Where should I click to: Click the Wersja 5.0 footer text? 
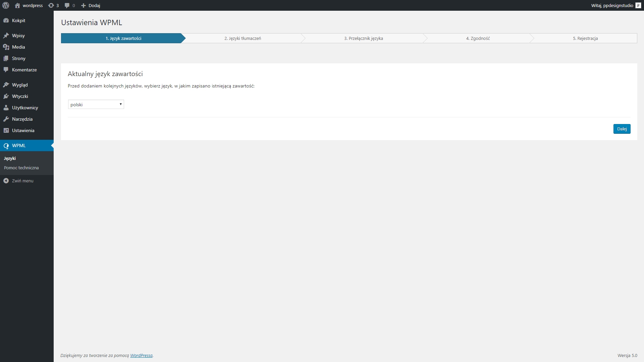627,355
